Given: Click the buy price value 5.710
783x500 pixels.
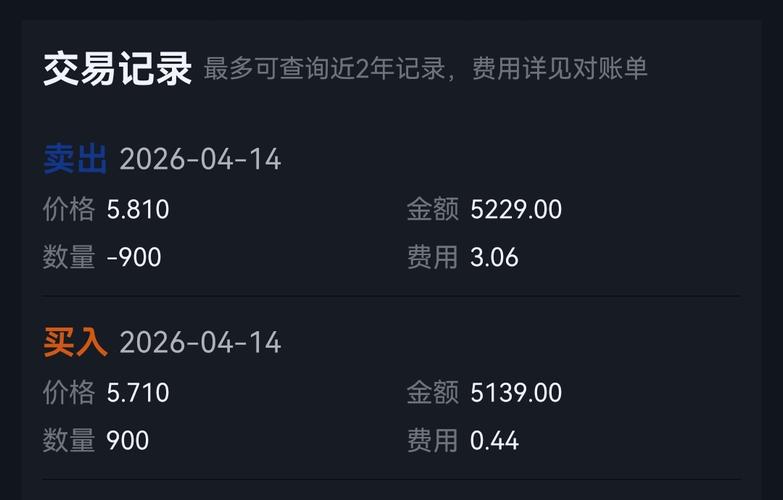Looking at the screenshot, I should [x=138, y=392].
